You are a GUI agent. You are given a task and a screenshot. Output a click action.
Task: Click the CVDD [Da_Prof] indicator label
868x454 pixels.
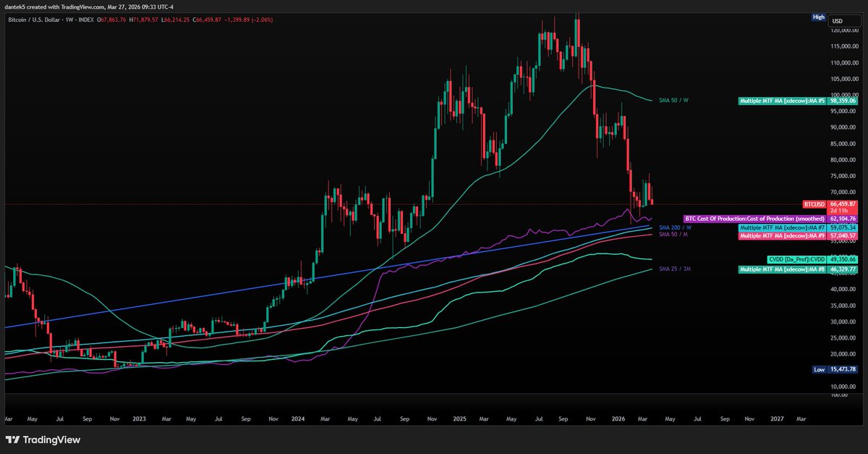[x=796, y=259]
